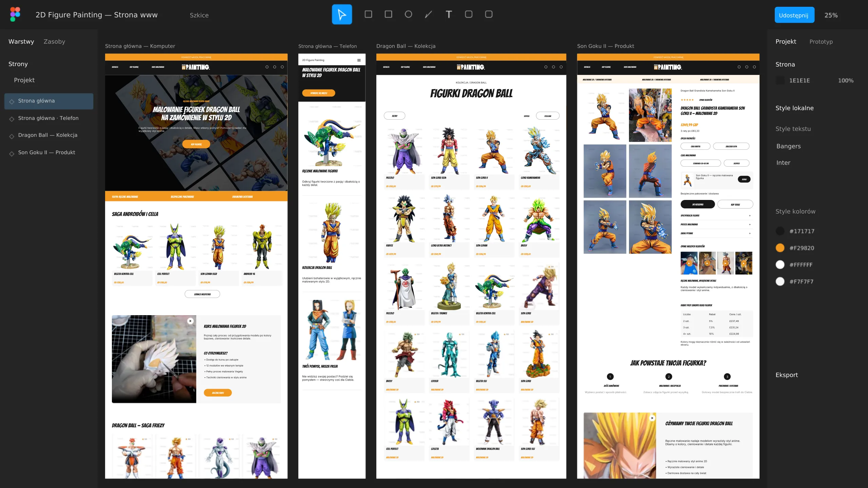Click the #171717 dark color style swatch
868x488 pixels.
[x=780, y=231]
